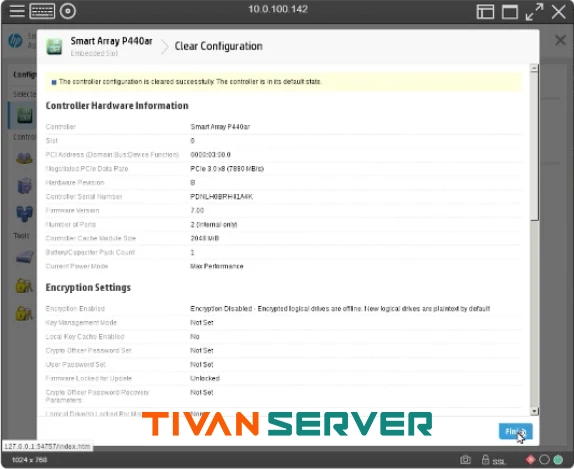Toggle full-screen expand arrows icon
The height and width of the screenshot is (469, 574).
534,12
